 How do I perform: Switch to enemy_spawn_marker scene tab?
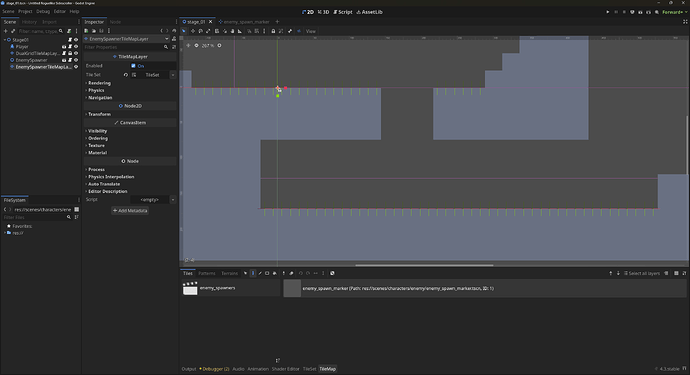(x=243, y=22)
